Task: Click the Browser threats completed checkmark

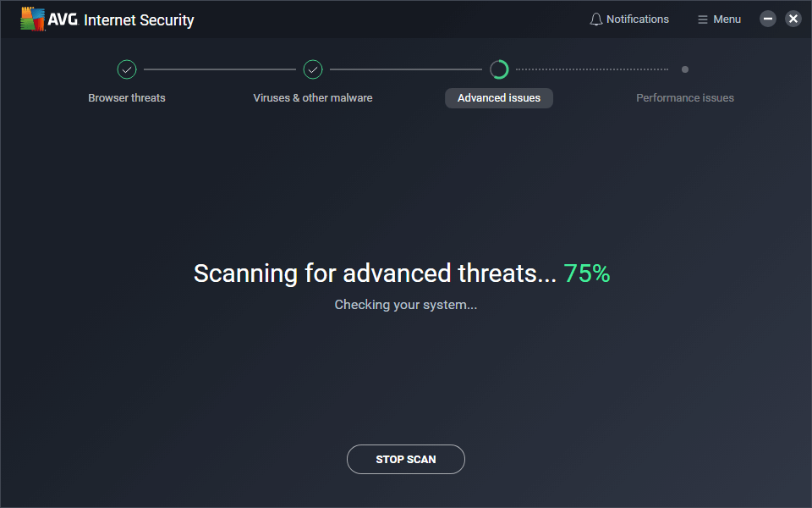Action: pyautogui.click(x=127, y=69)
